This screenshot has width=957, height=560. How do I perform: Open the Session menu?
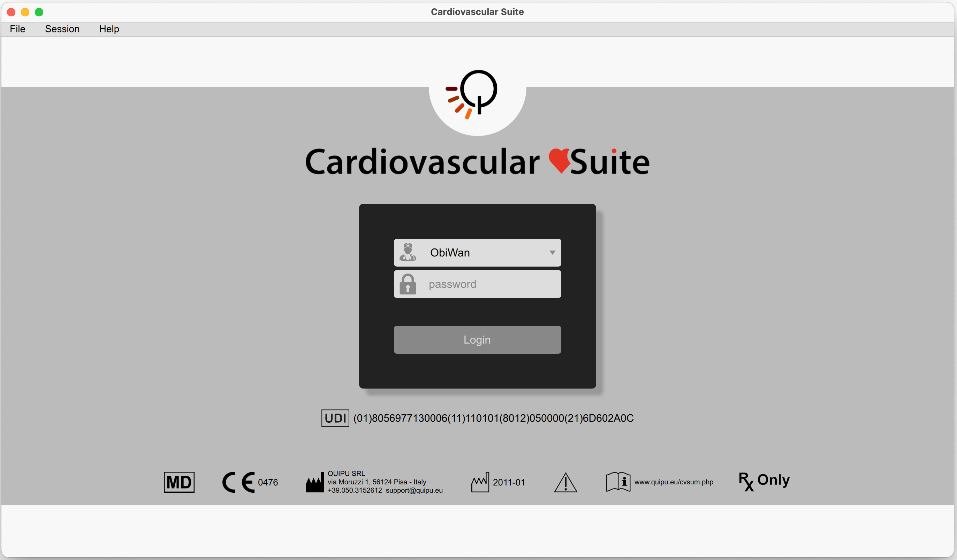[x=62, y=29]
